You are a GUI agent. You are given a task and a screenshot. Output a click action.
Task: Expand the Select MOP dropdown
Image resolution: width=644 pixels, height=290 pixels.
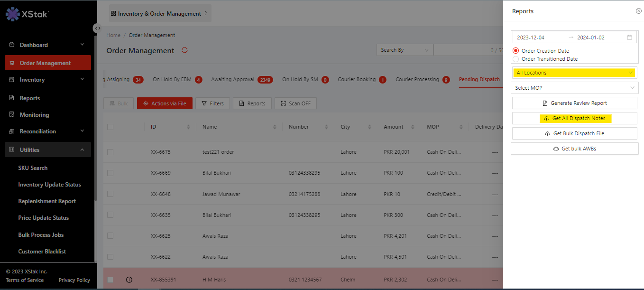(574, 88)
